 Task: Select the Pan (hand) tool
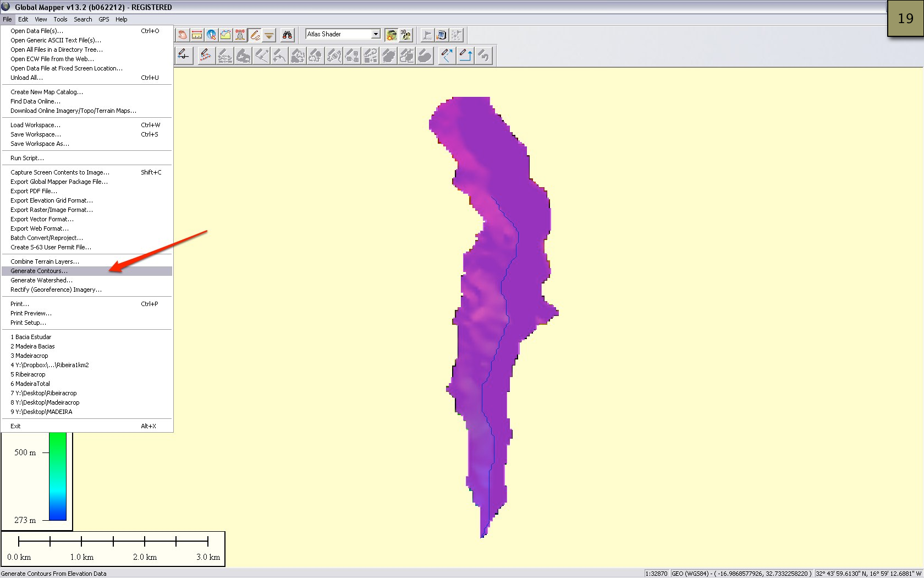182,34
